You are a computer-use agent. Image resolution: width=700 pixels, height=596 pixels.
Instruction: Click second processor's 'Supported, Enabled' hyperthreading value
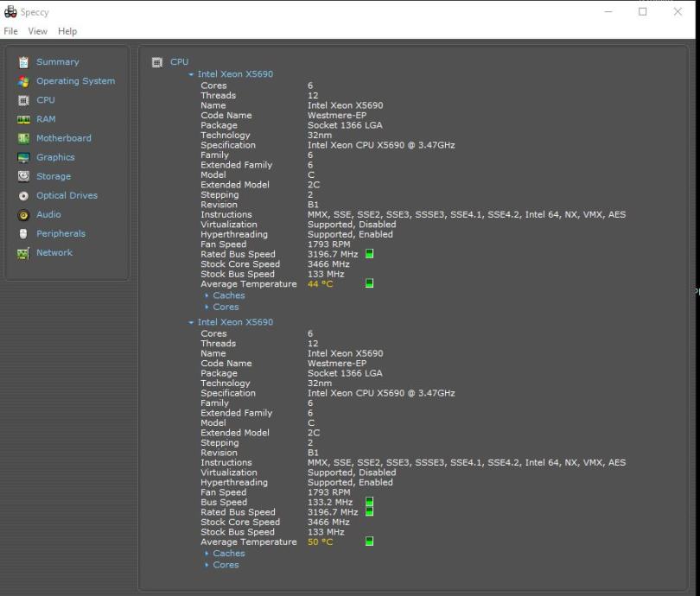[x=351, y=482]
